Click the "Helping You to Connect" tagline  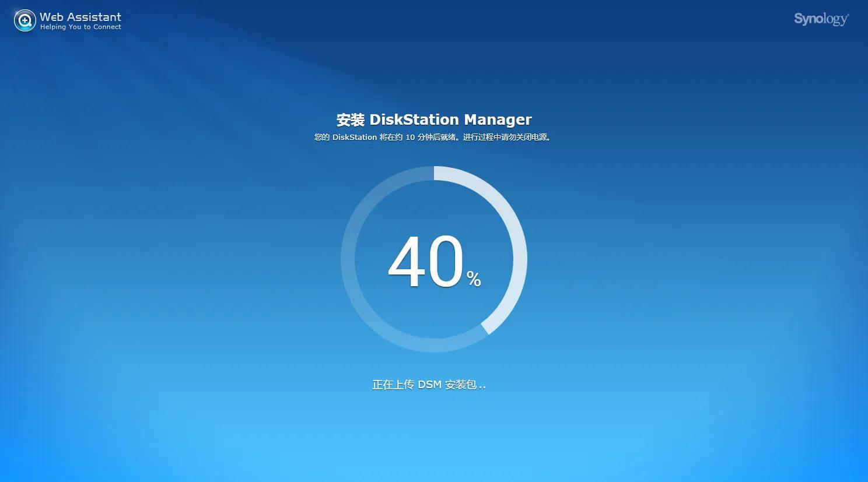(80, 27)
